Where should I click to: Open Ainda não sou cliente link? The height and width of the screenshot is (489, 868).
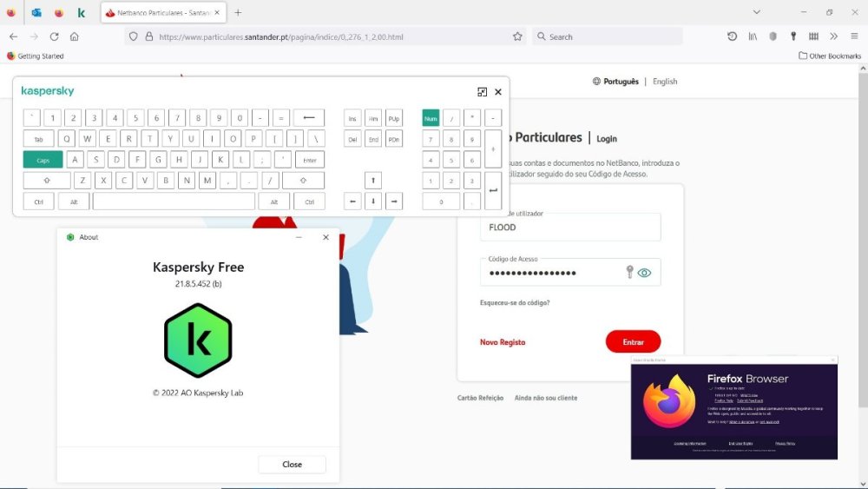click(x=546, y=398)
